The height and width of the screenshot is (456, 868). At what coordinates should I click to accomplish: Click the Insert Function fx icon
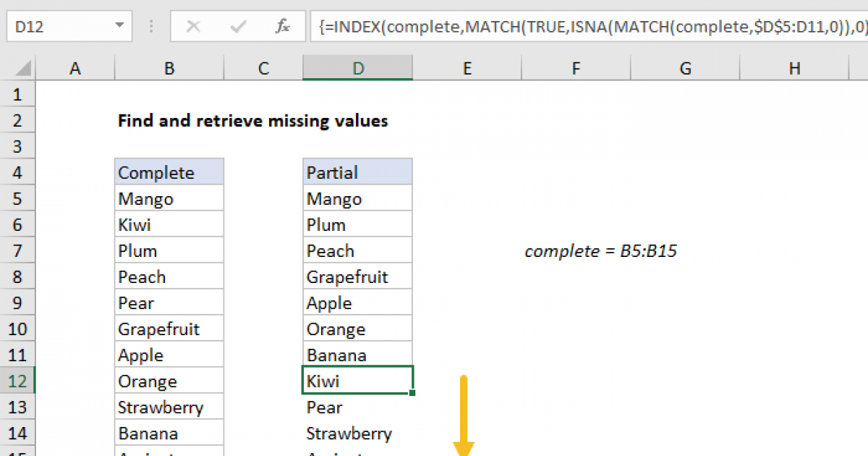(x=282, y=26)
